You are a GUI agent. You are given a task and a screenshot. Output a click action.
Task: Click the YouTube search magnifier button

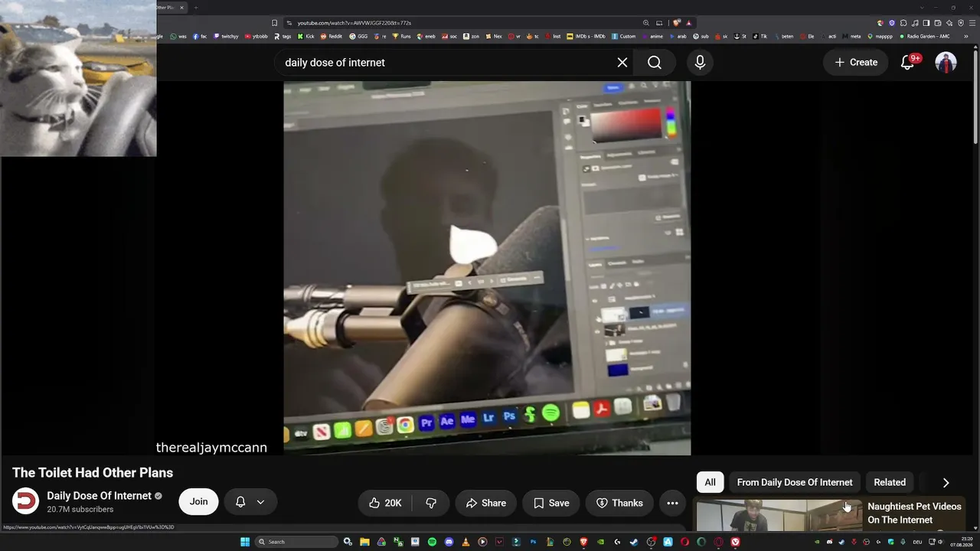655,63
